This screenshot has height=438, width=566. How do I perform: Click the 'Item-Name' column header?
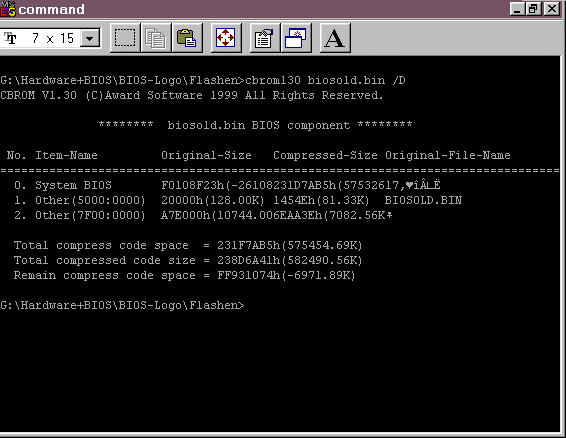66,155
